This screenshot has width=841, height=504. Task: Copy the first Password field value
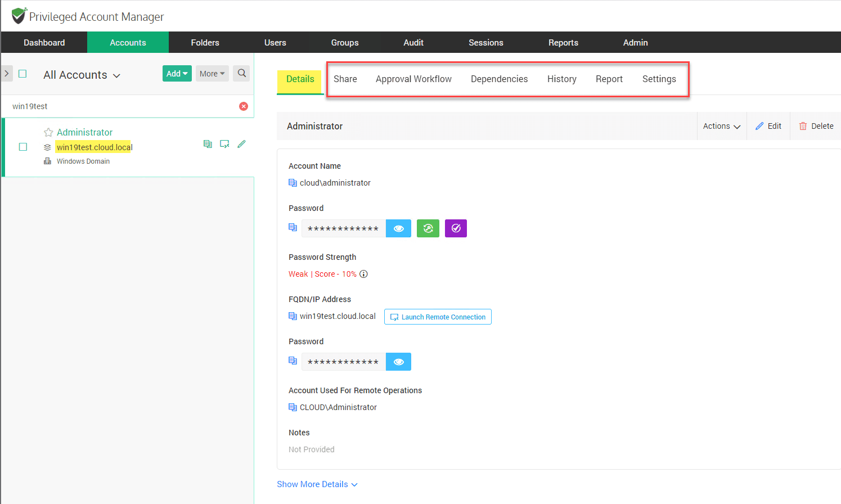[x=293, y=227]
